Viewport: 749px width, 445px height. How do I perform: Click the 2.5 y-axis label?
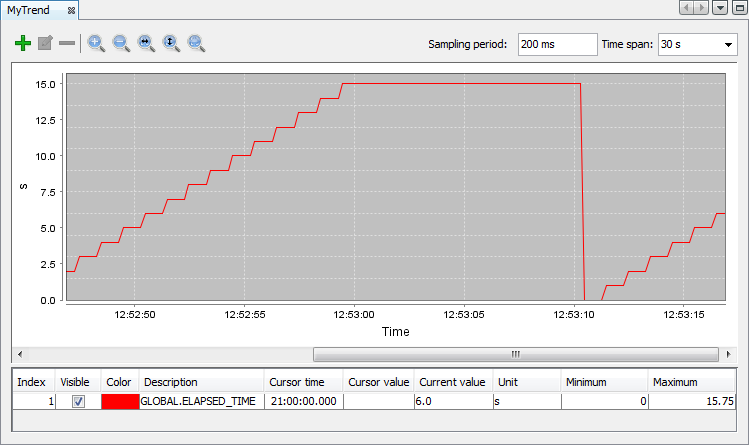tap(48, 265)
